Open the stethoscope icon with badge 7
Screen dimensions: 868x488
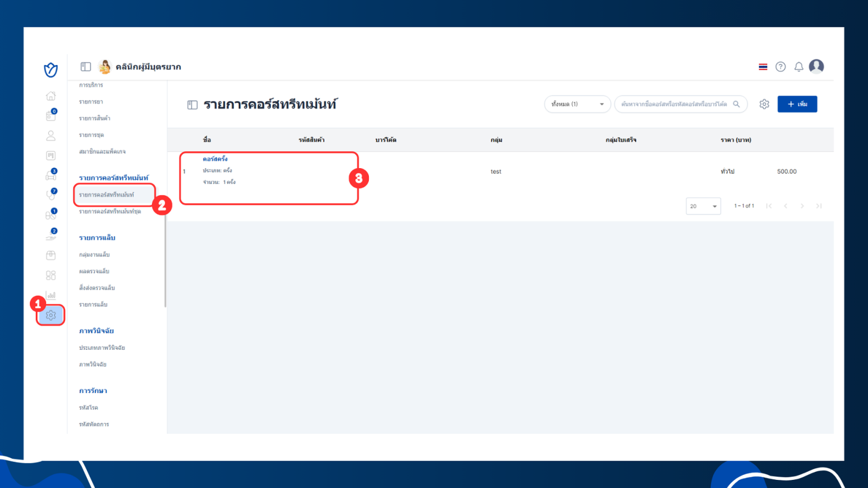[x=51, y=195]
